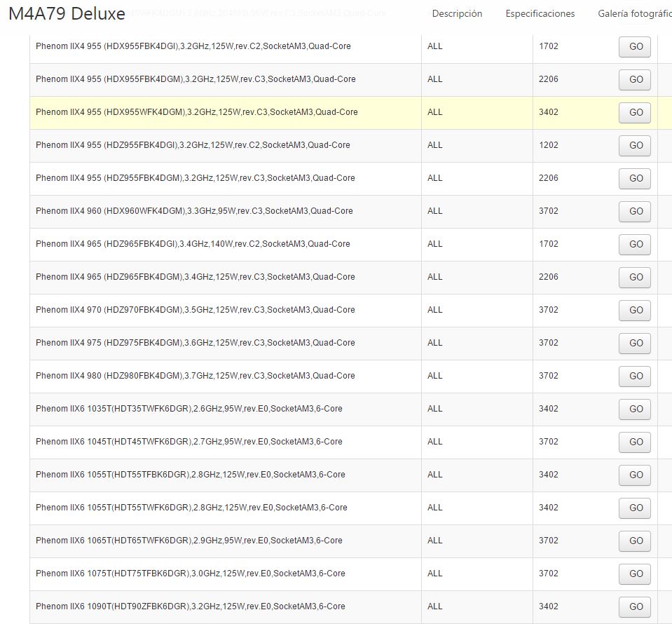672x624 pixels.
Task: Click BIOS version 2206 in HDX955FBK4DGM row
Action: (549, 79)
